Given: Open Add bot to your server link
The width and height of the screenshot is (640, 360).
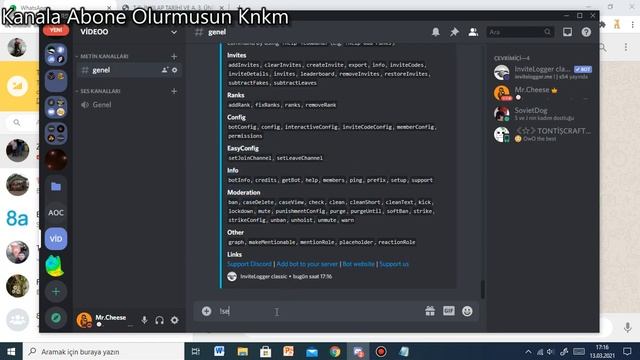Looking at the screenshot, I should tap(307, 264).
